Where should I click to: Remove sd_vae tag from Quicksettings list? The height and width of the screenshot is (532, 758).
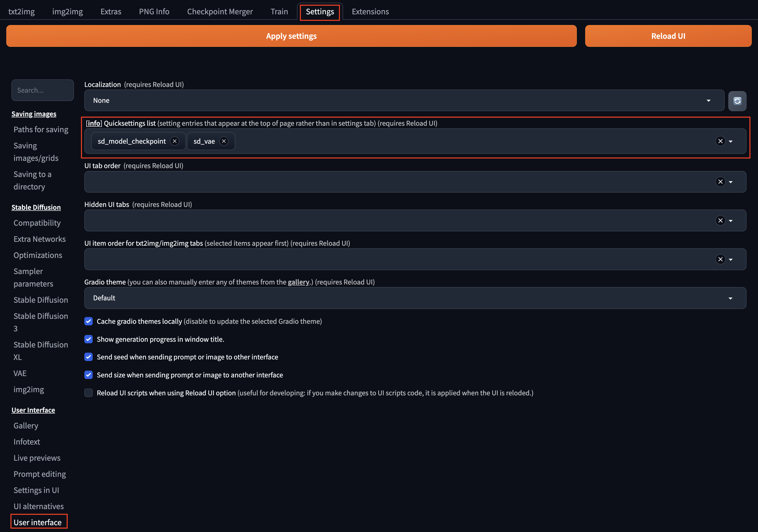(224, 141)
